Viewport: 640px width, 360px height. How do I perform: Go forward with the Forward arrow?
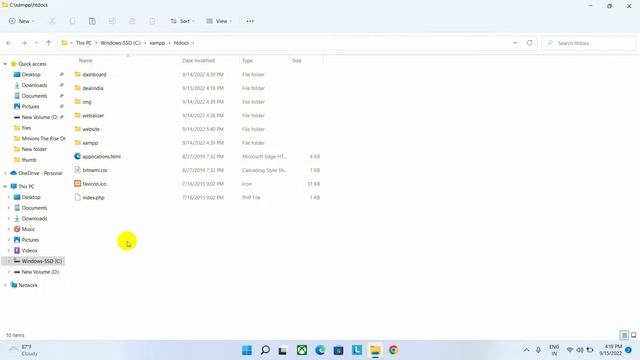click(24, 43)
